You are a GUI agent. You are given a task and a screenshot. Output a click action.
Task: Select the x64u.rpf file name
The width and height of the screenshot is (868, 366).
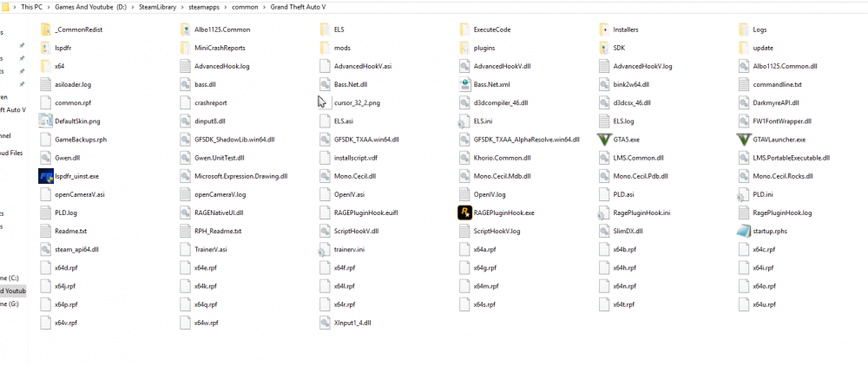764,304
